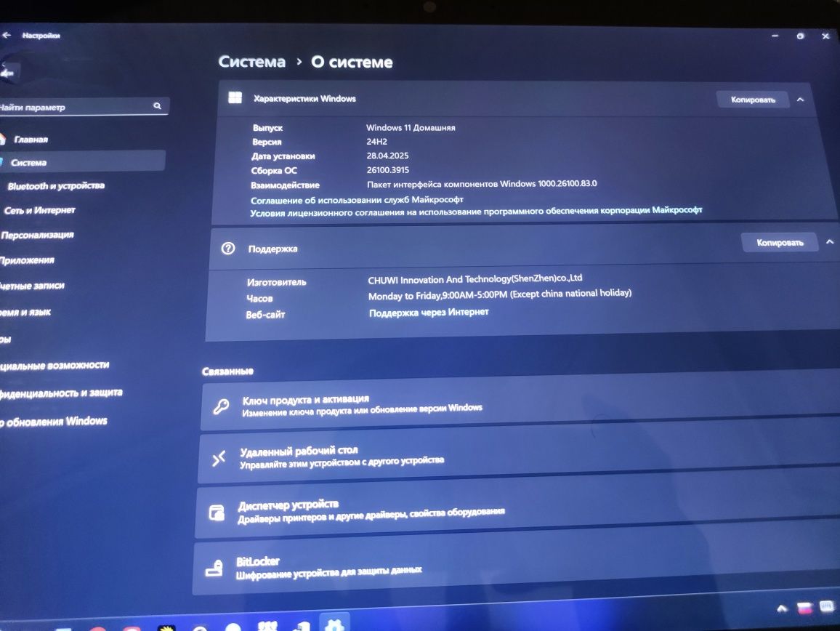Click the install date 28.04.2025
This screenshot has width=840, height=631.
387,156
